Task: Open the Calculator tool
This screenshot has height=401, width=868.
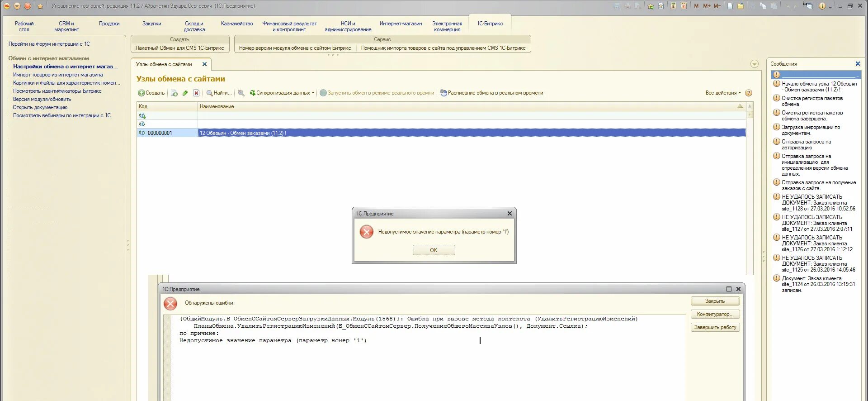Action: click(x=674, y=6)
